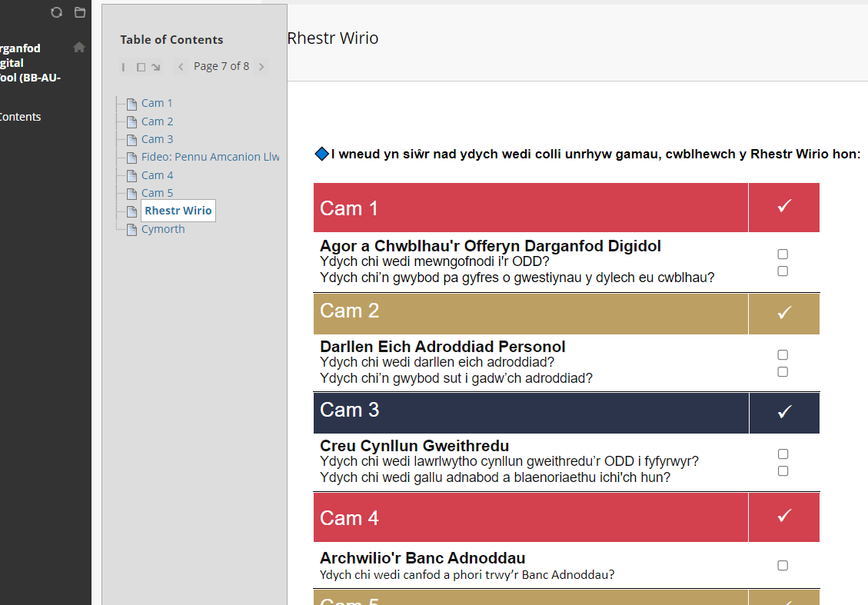
Task: Tick the 'wedi darllen eich adroddiad' checkbox
Action: [x=783, y=355]
